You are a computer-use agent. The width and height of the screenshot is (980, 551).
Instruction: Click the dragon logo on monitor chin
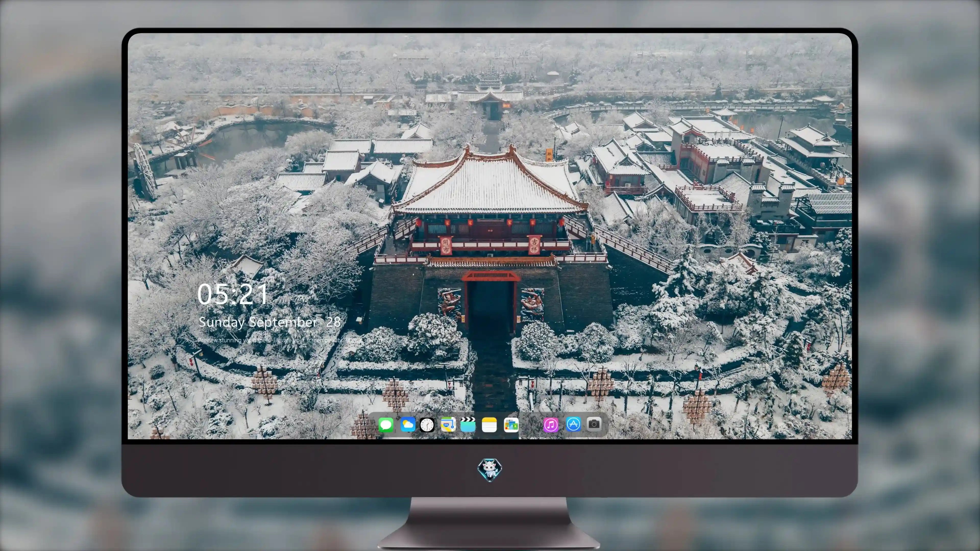click(490, 470)
